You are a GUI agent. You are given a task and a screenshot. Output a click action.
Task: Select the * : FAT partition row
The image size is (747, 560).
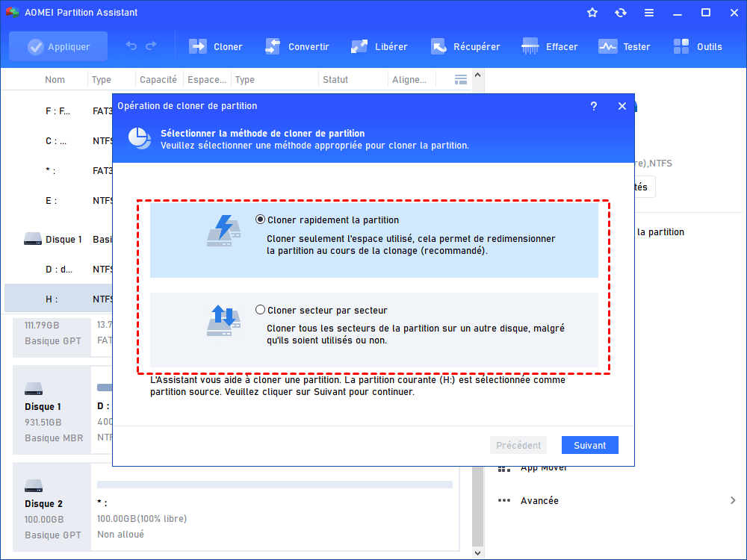58,170
